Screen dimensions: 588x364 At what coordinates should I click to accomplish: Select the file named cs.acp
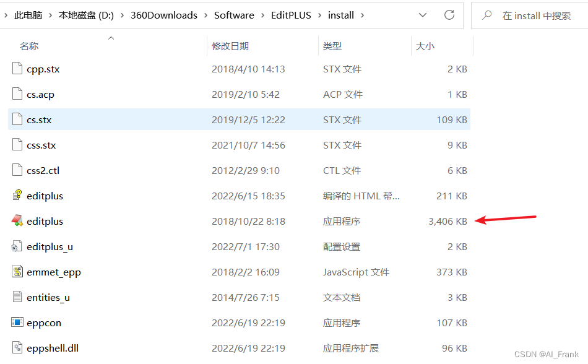40,95
